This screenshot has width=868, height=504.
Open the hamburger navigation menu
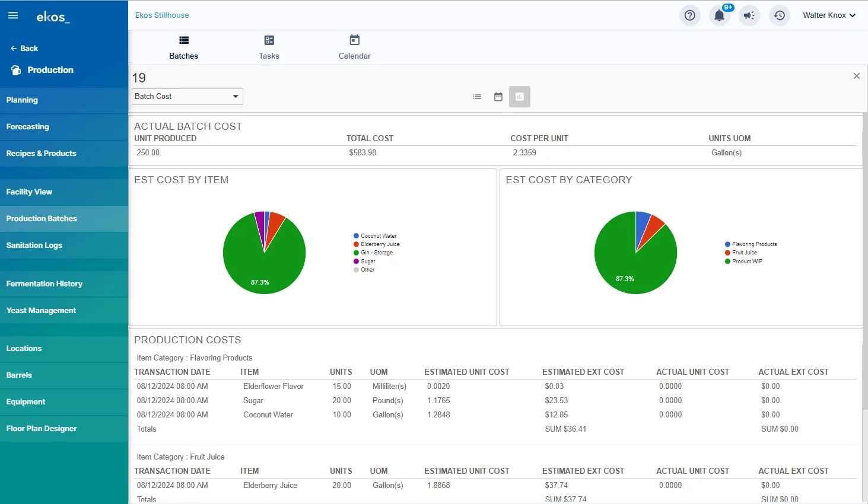pos(13,15)
